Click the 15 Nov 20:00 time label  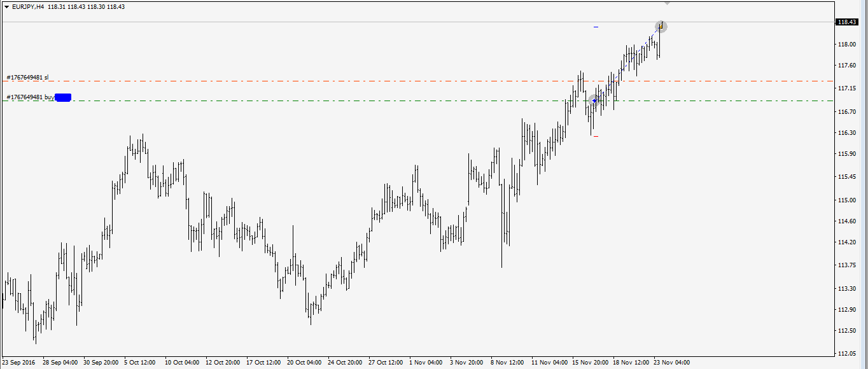pos(591,363)
